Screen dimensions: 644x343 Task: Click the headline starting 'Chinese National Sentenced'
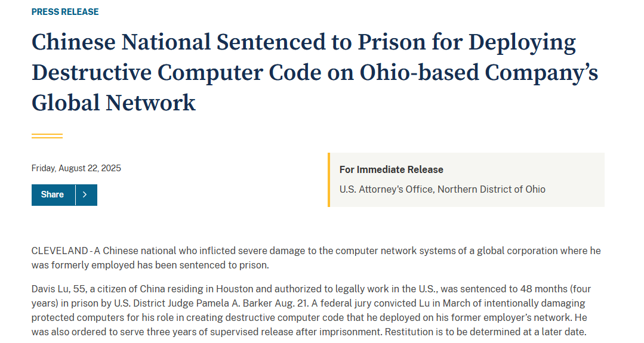click(x=303, y=43)
